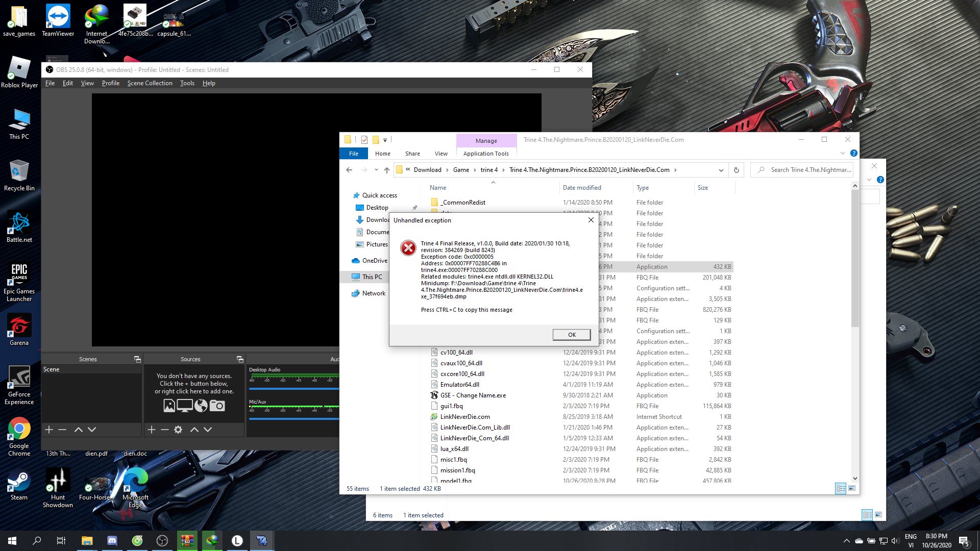Screen dimensions: 980x551
Task: Add a new source with plus button
Action: (152, 430)
